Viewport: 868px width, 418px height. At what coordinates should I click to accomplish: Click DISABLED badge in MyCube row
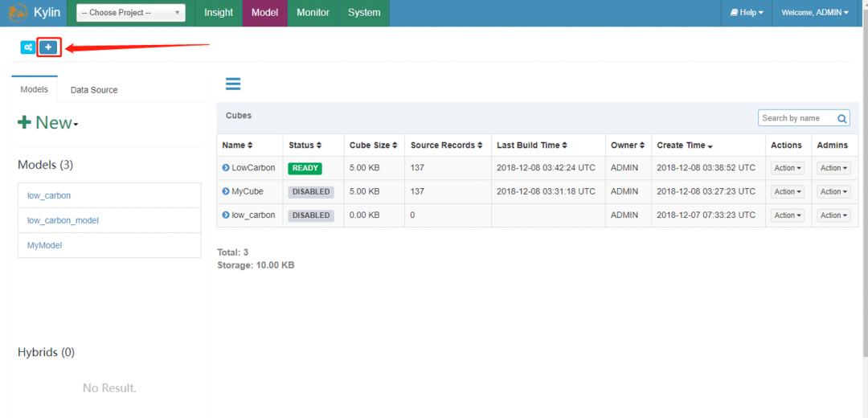310,191
